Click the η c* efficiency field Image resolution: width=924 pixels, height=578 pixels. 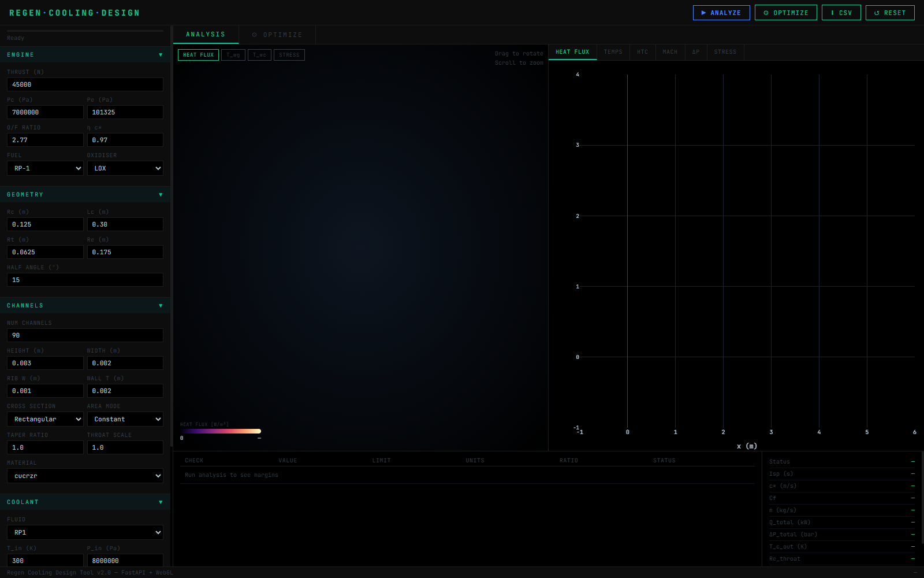coord(125,140)
